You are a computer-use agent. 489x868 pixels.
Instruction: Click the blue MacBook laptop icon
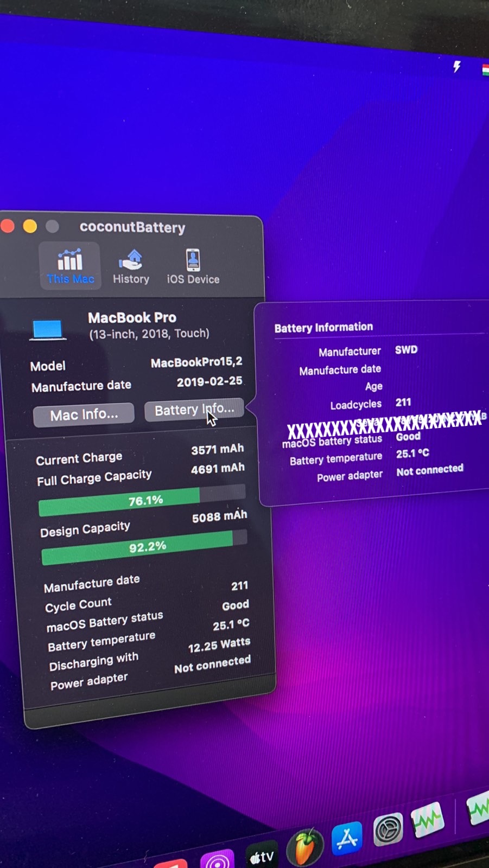click(x=48, y=329)
